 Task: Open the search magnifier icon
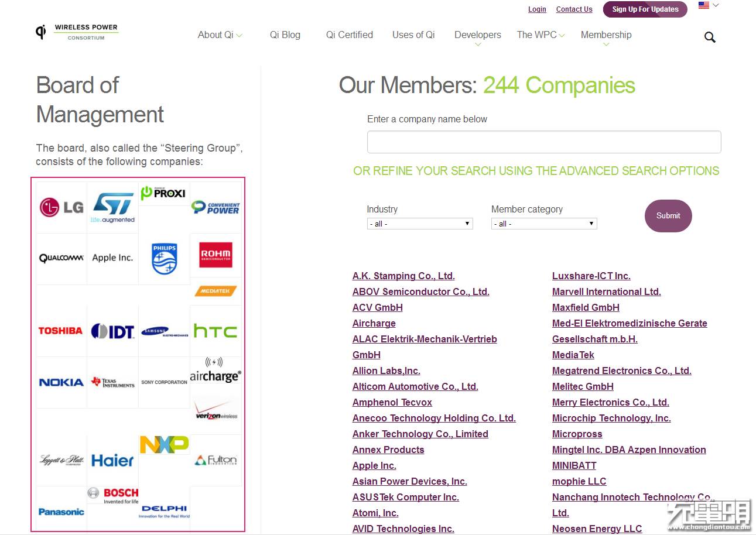point(710,37)
